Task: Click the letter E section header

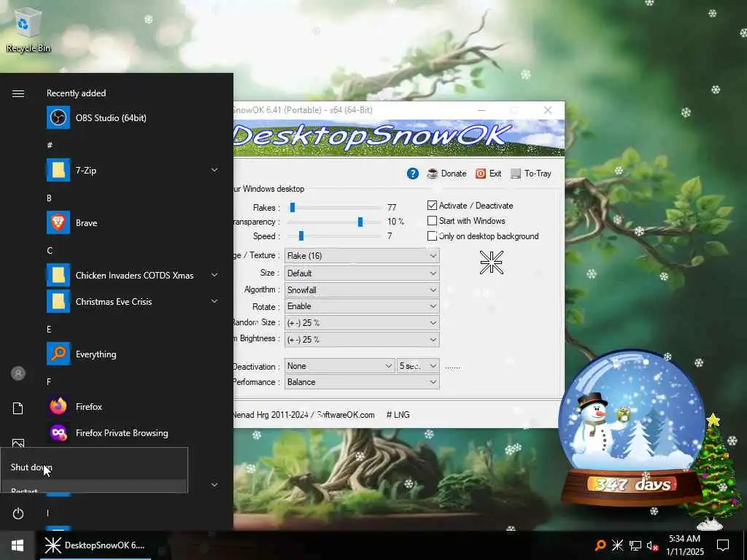Action: point(49,329)
